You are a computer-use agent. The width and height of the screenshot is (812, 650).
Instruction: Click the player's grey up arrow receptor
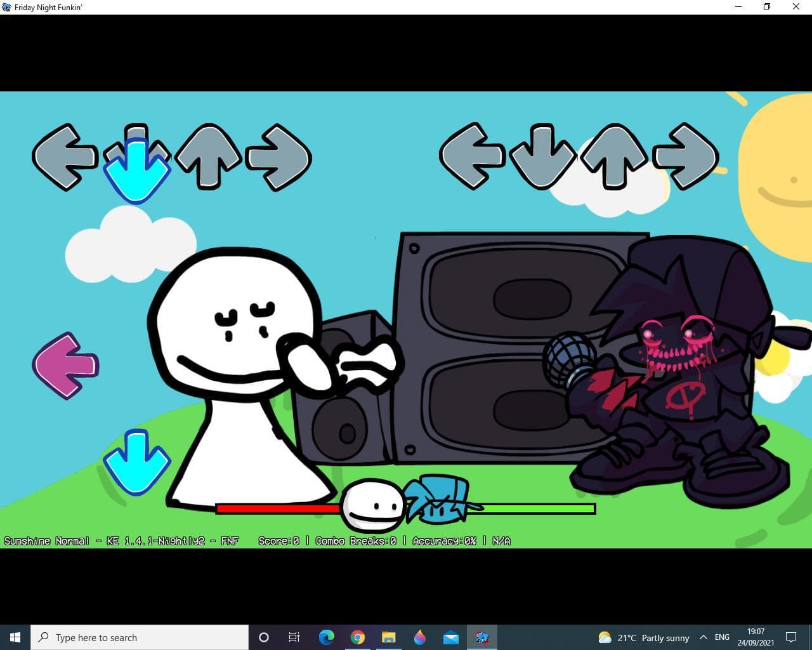613,157
